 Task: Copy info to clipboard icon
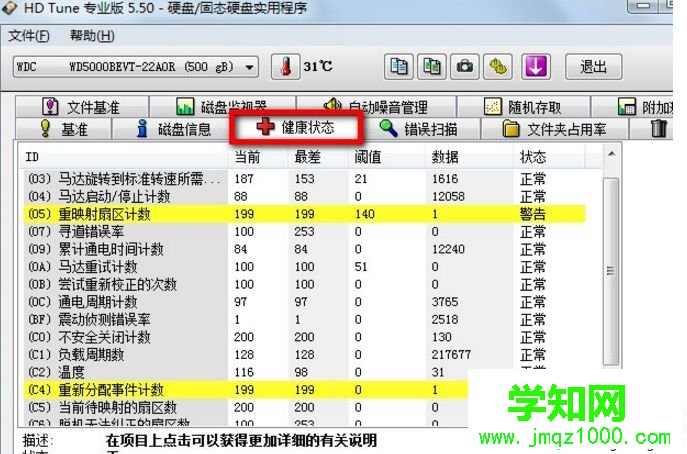[398, 67]
